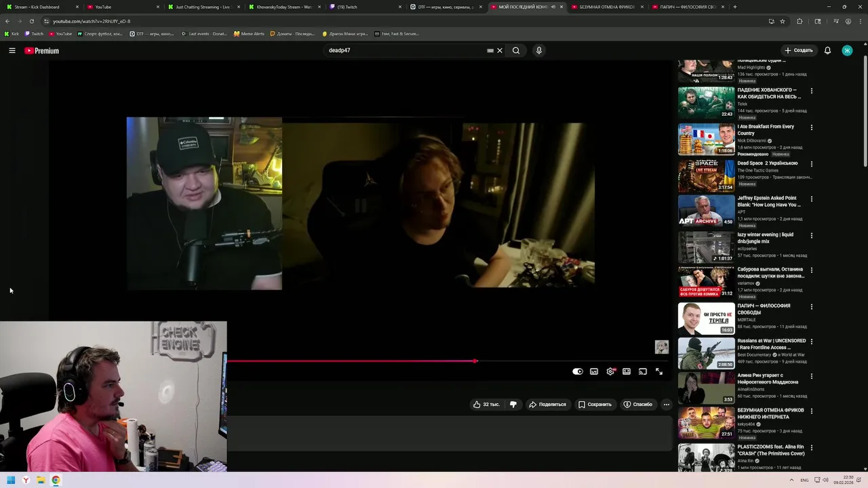
Task: Go to YouTube Premium home logo
Action: click(x=41, y=51)
